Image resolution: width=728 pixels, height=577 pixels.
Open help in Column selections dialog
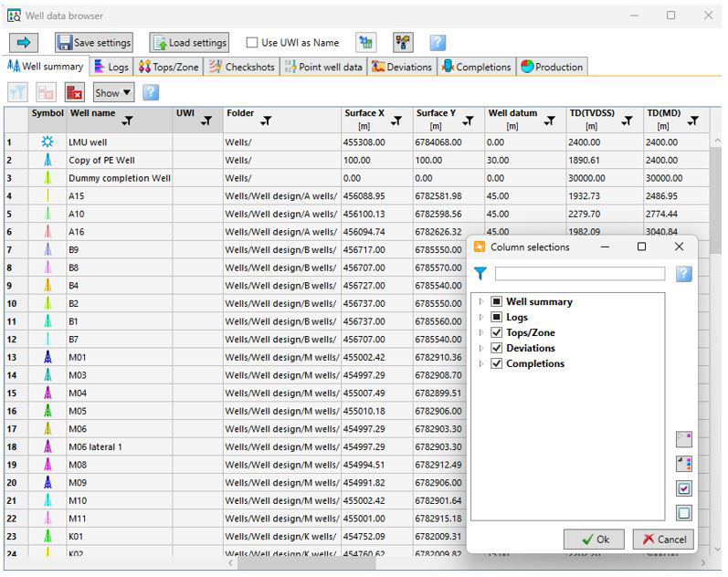[x=683, y=274]
